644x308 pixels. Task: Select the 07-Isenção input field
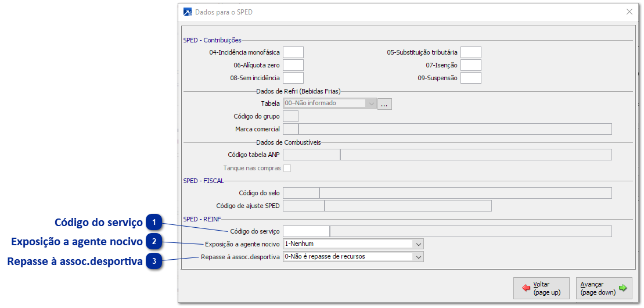click(470, 65)
